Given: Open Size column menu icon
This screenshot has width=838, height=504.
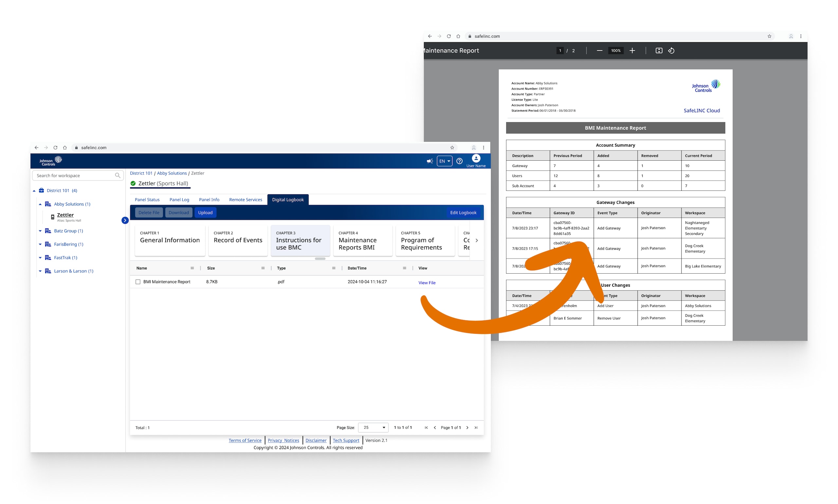Looking at the screenshot, I should click(263, 268).
